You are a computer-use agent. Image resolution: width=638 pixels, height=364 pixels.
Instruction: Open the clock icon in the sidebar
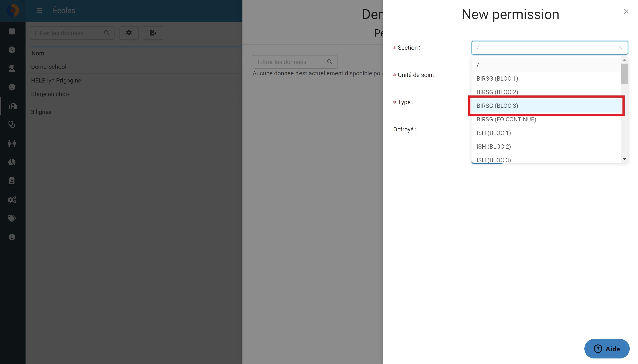(12, 50)
